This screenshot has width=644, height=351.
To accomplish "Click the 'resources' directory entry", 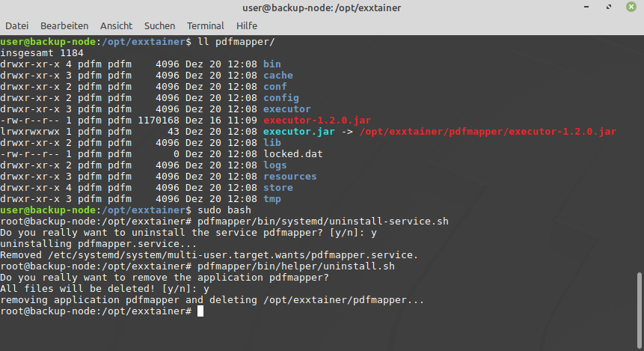I will (x=289, y=177).
